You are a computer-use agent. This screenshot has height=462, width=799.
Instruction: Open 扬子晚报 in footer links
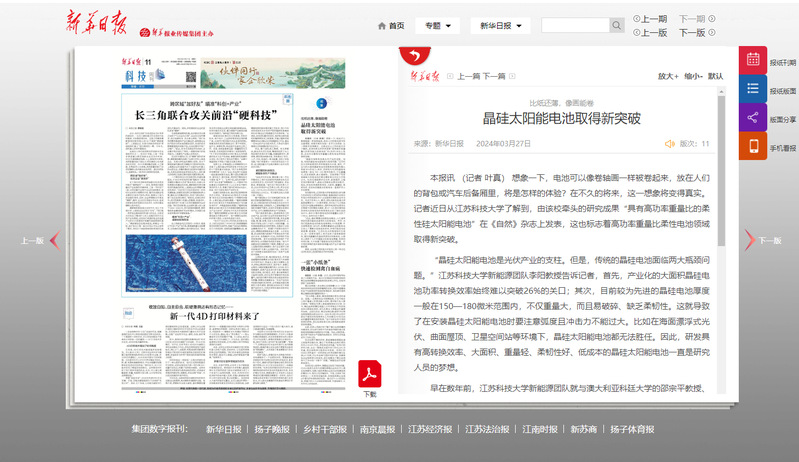(x=271, y=429)
